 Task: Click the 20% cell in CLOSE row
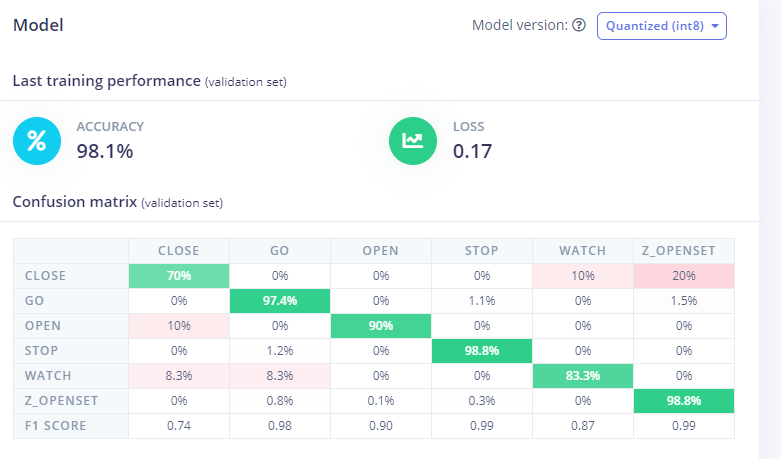tap(684, 276)
